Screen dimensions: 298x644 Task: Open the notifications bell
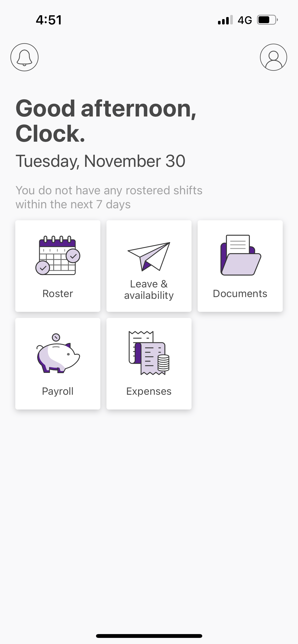pyautogui.click(x=24, y=57)
